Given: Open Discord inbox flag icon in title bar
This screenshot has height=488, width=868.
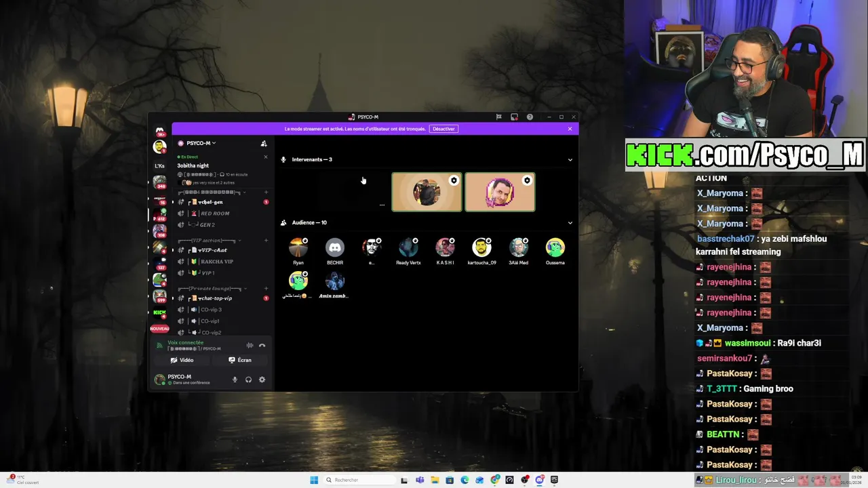Looking at the screenshot, I should pyautogui.click(x=498, y=117).
